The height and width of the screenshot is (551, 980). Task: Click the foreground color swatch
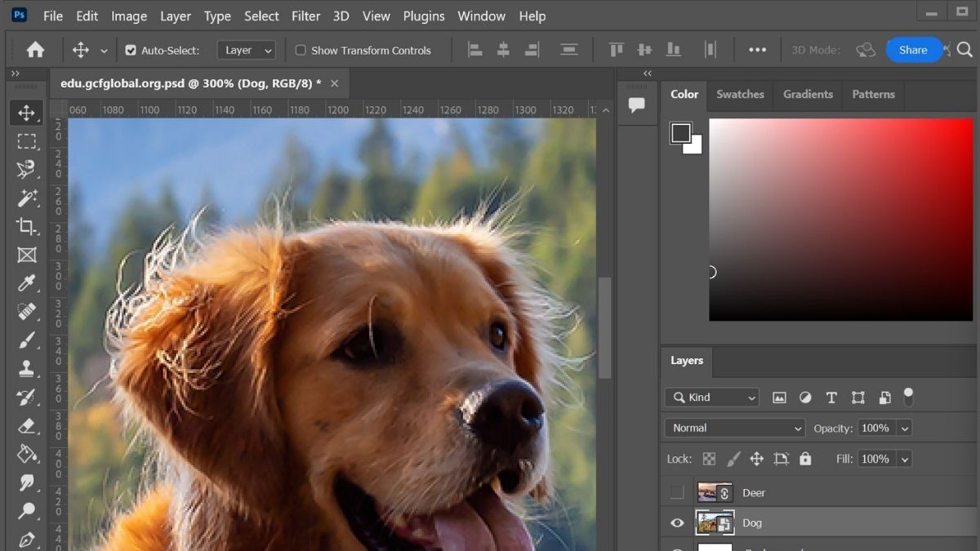(x=680, y=133)
